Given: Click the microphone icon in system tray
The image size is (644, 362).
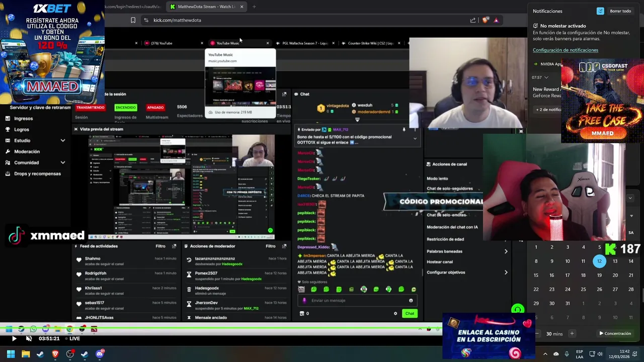Looking at the screenshot, I should (567, 354).
